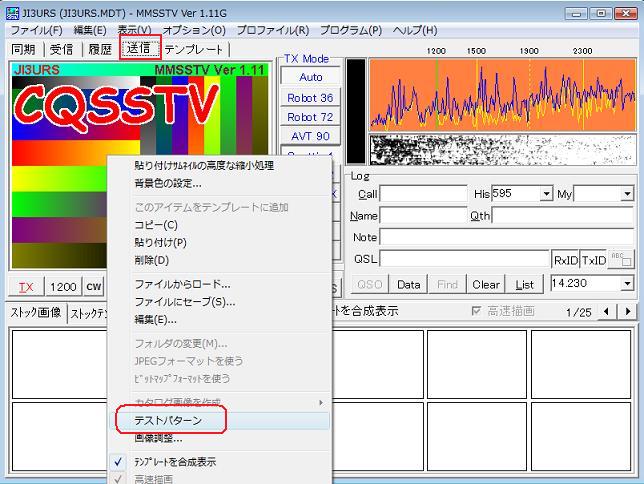Viewport: 644px width, 484px height.
Task: Click the QSL input field
Action: [x=464, y=259]
